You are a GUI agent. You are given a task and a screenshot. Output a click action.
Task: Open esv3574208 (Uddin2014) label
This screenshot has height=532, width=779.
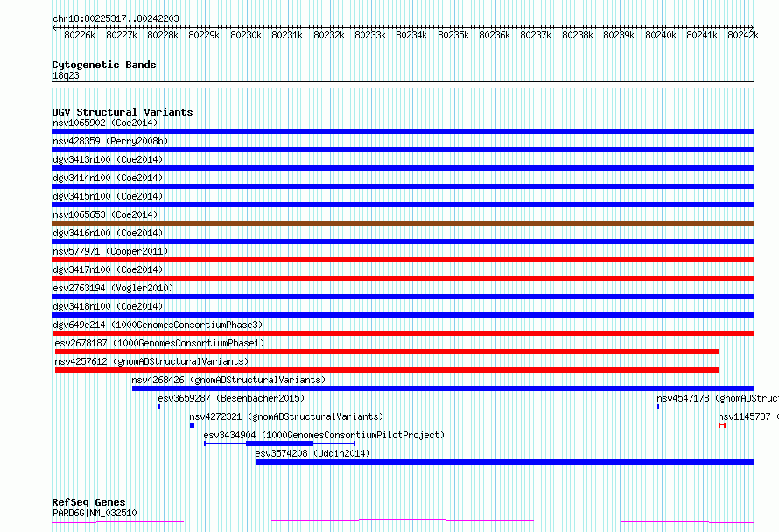click(x=312, y=453)
